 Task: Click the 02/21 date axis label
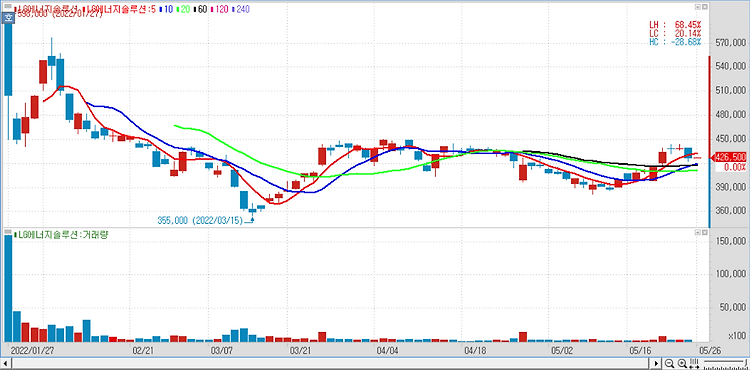(144, 349)
